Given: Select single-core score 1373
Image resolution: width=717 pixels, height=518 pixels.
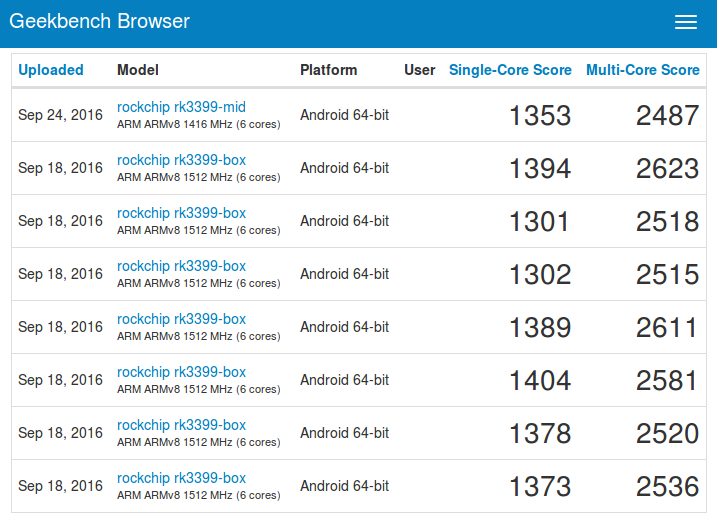Looking at the screenshot, I should click(x=540, y=486).
